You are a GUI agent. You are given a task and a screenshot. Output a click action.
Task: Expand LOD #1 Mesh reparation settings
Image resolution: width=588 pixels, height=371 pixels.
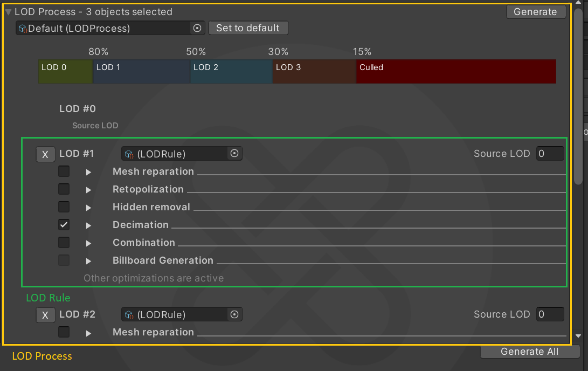point(88,172)
